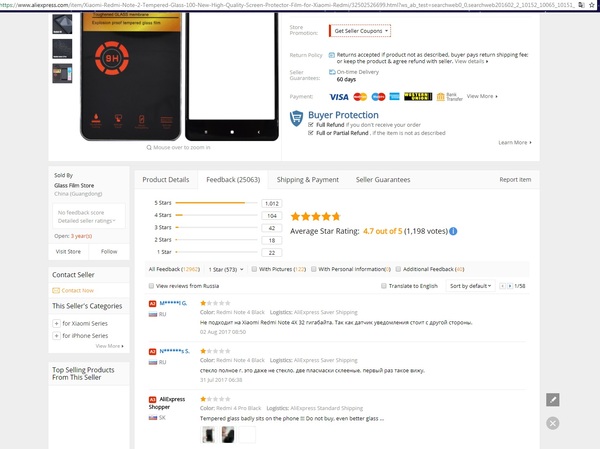Click Learn More under Buyer Protection
Image resolution: width=600 pixels, height=449 pixels.
(515, 142)
